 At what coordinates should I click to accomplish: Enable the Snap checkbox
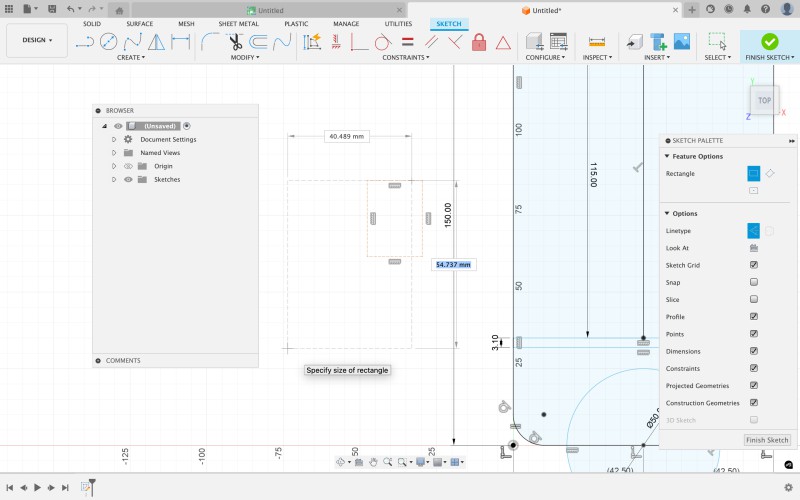tap(753, 282)
